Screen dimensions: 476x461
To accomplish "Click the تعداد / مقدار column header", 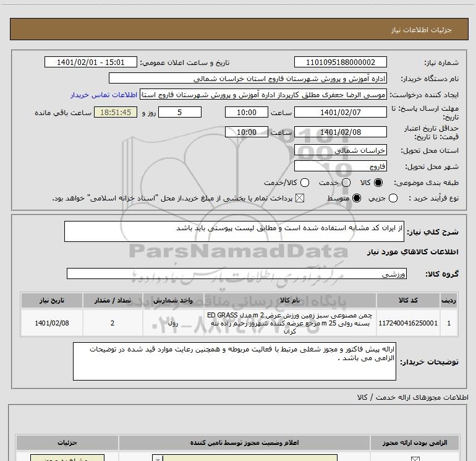I will point(113,301).
